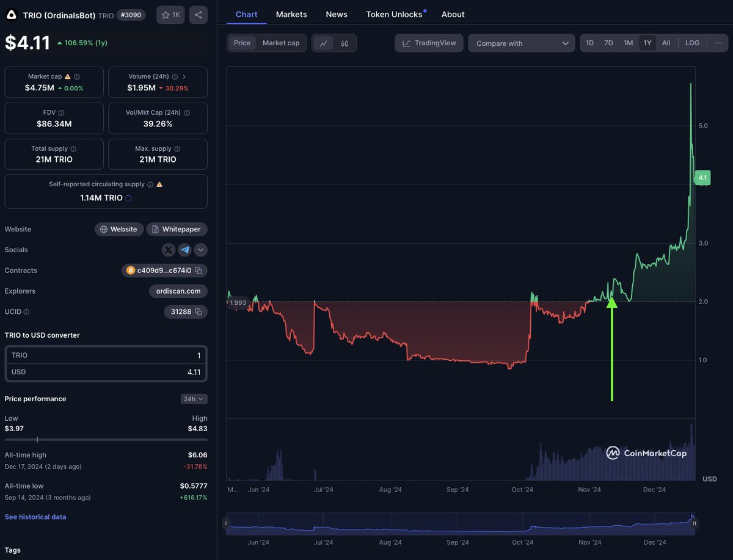Viewport: 733px width, 560px height.
Task: Show info tooltip for Max. supply
Action: (177, 148)
